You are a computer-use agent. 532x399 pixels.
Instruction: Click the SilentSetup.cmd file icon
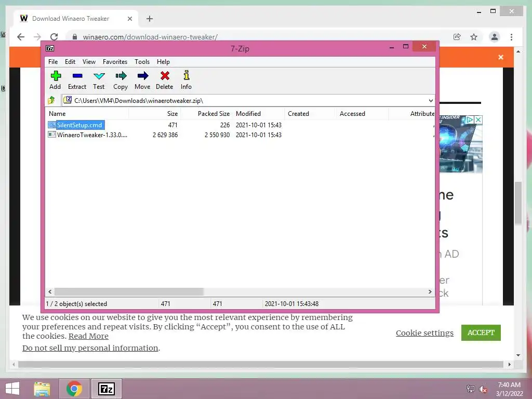tap(52, 125)
